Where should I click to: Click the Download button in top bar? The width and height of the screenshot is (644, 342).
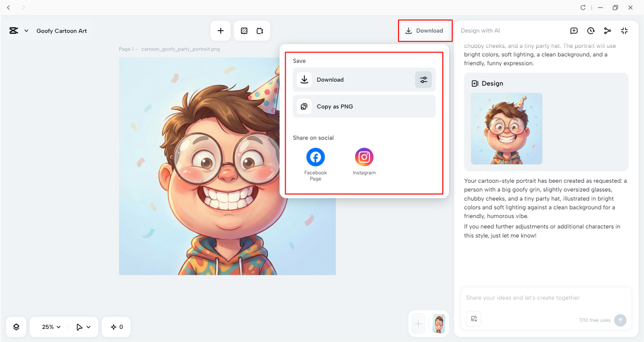tap(425, 31)
